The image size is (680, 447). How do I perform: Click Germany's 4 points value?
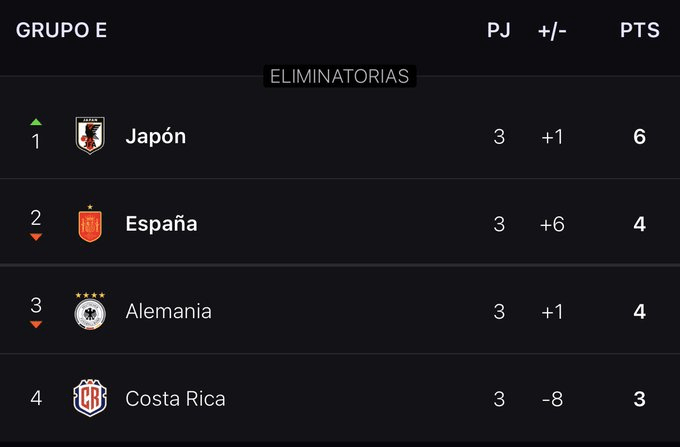click(x=639, y=311)
